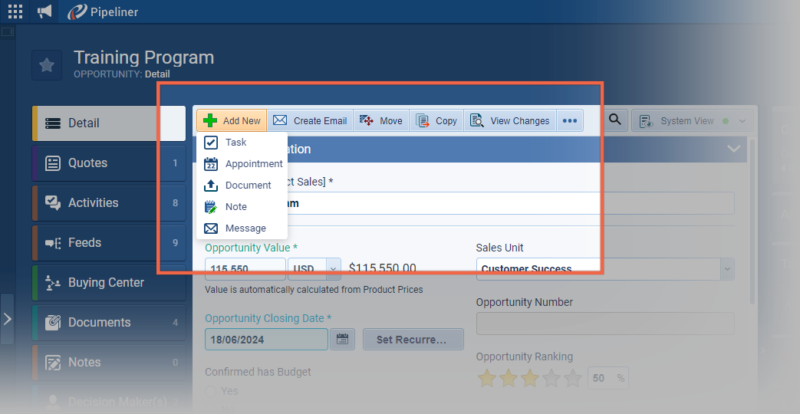Screen dimensions: 800x414
Task: Click the ranking percent field
Action: click(608, 378)
